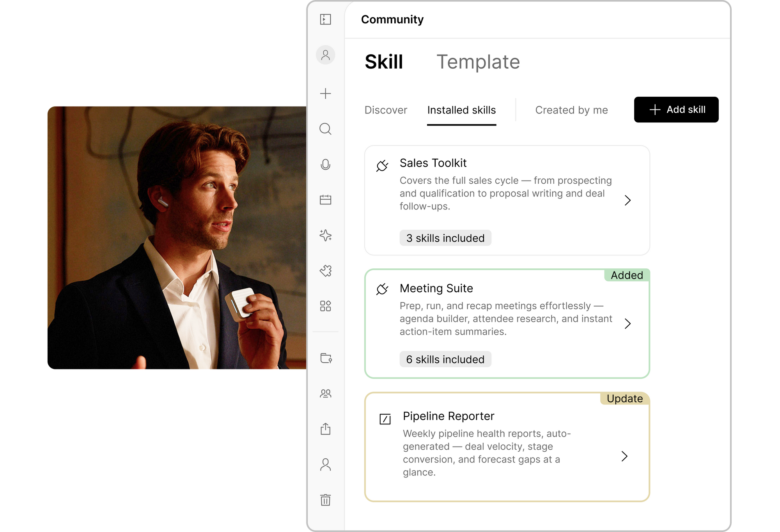This screenshot has height=532, width=780.
Task: Open search via magnifier icon
Action: point(325,129)
